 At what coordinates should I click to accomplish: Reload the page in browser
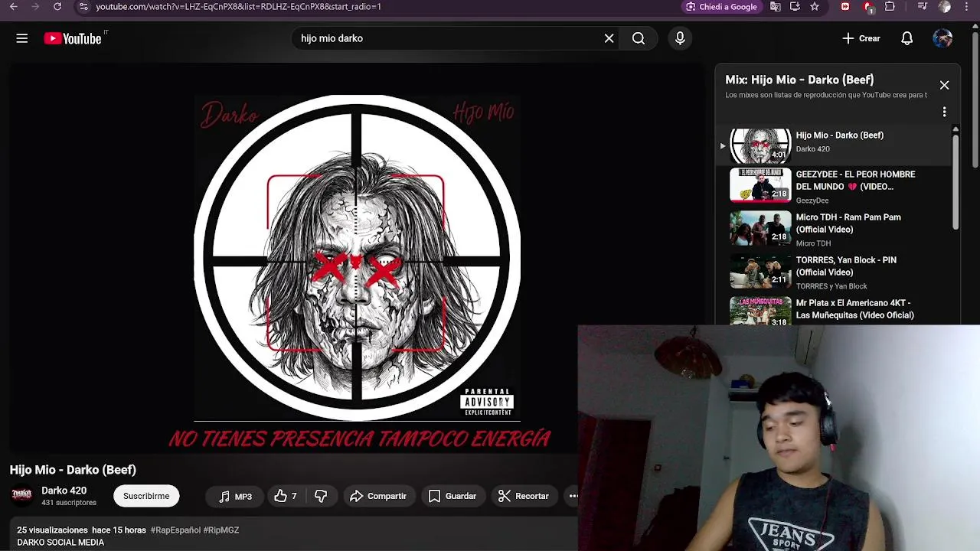coord(57,6)
